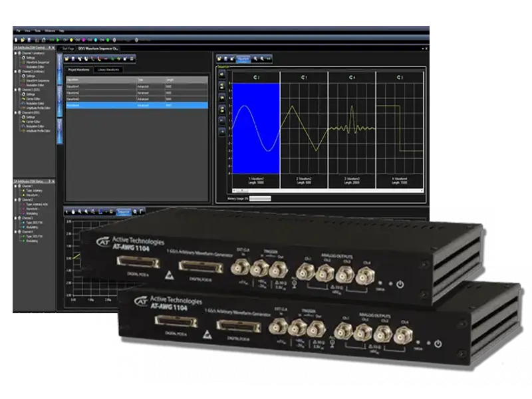This screenshot has height=399, width=532.
Task: Click the first vertical icon left of the sequencer graph
Action: pyautogui.click(x=221, y=74)
